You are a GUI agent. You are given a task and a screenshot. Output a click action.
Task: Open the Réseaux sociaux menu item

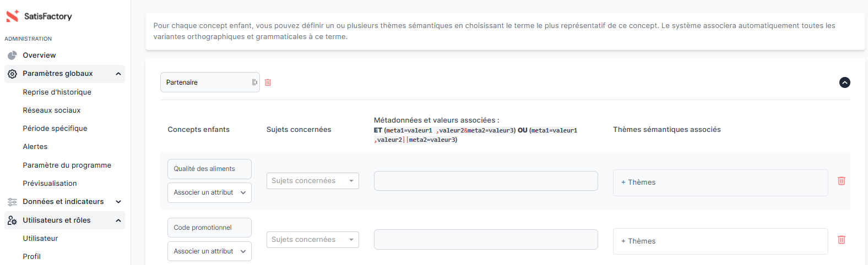coord(52,111)
